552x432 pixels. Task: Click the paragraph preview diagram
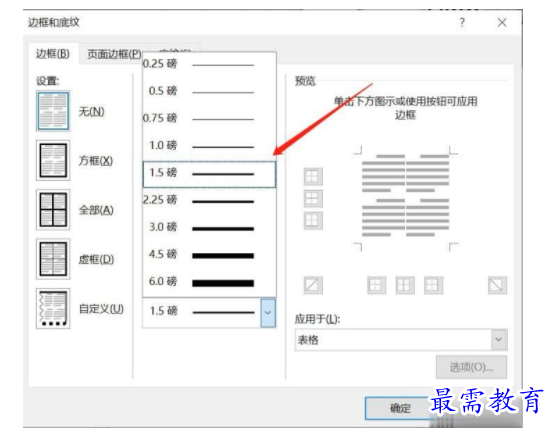(x=405, y=197)
